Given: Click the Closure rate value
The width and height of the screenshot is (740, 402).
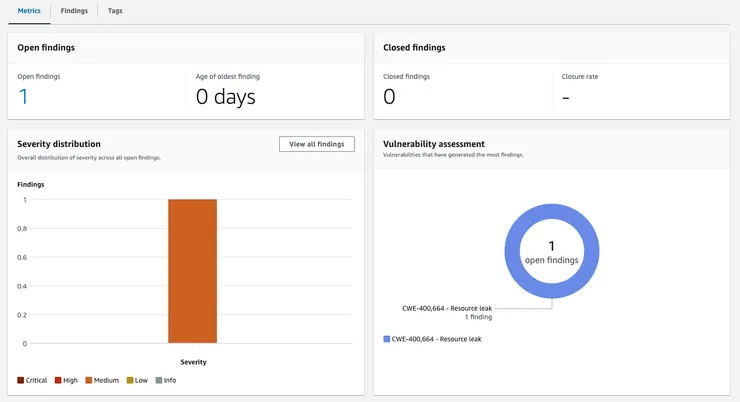Looking at the screenshot, I should (x=566, y=96).
